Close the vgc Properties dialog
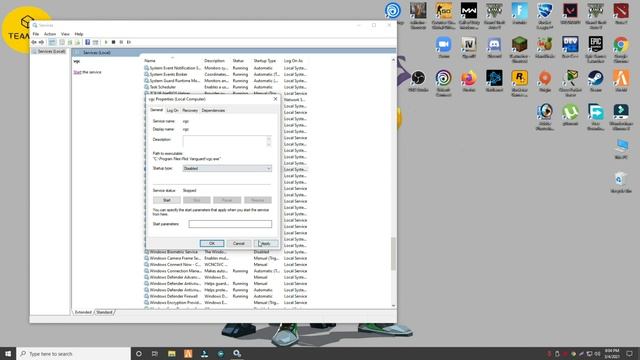 tap(275, 99)
